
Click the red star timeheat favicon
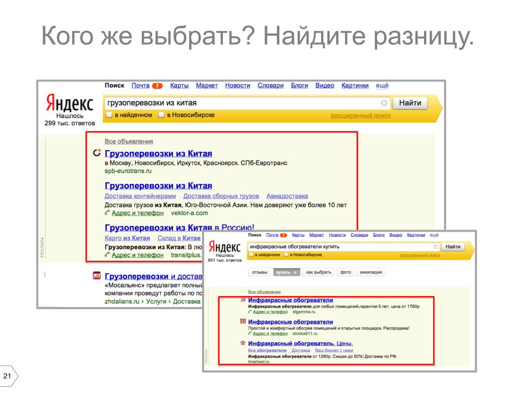243,343
